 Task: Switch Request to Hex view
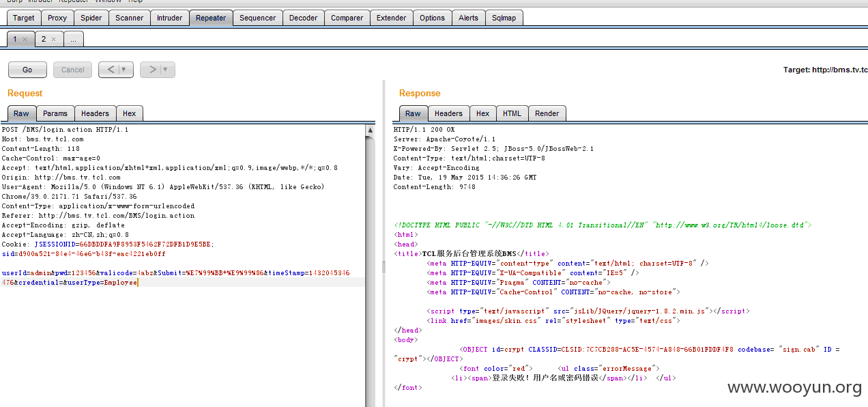click(130, 113)
